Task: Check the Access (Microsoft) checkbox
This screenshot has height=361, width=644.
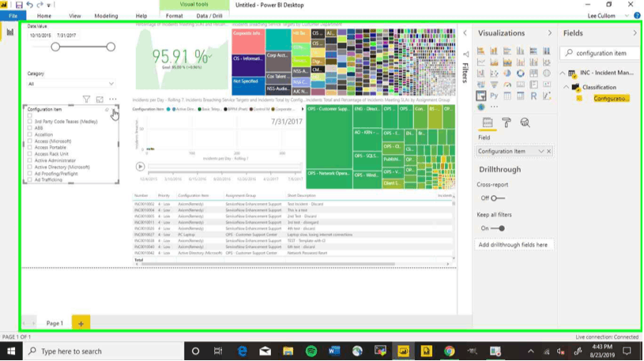Action: [29, 141]
